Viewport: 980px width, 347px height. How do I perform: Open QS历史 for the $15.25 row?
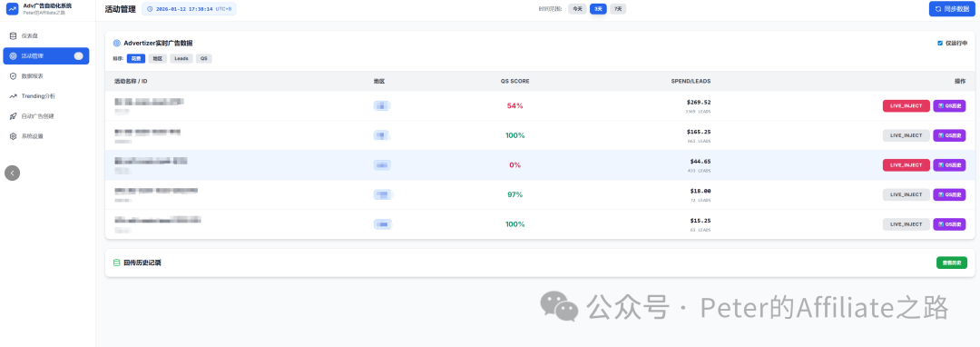click(949, 223)
